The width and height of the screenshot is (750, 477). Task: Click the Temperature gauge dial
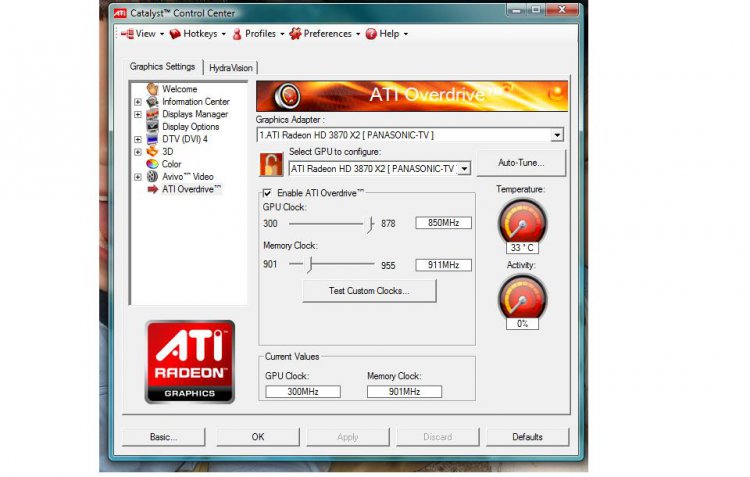point(522,222)
